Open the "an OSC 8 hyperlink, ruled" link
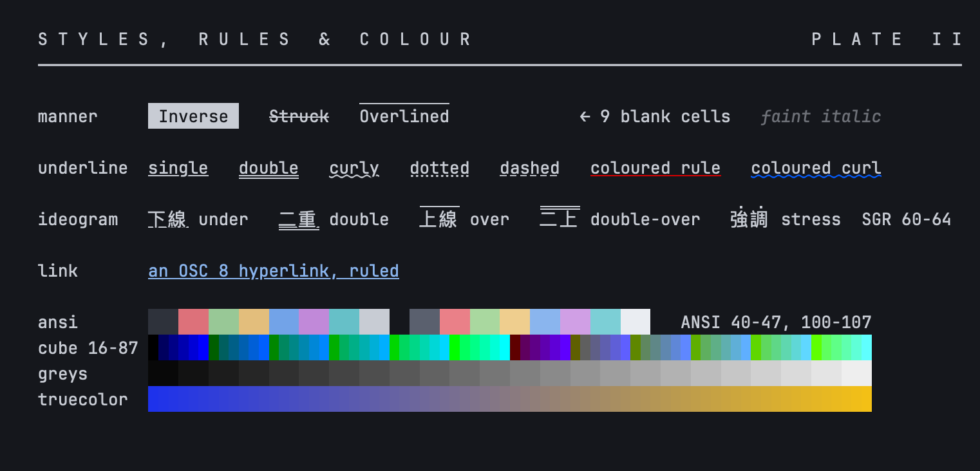980x471 pixels. click(274, 271)
